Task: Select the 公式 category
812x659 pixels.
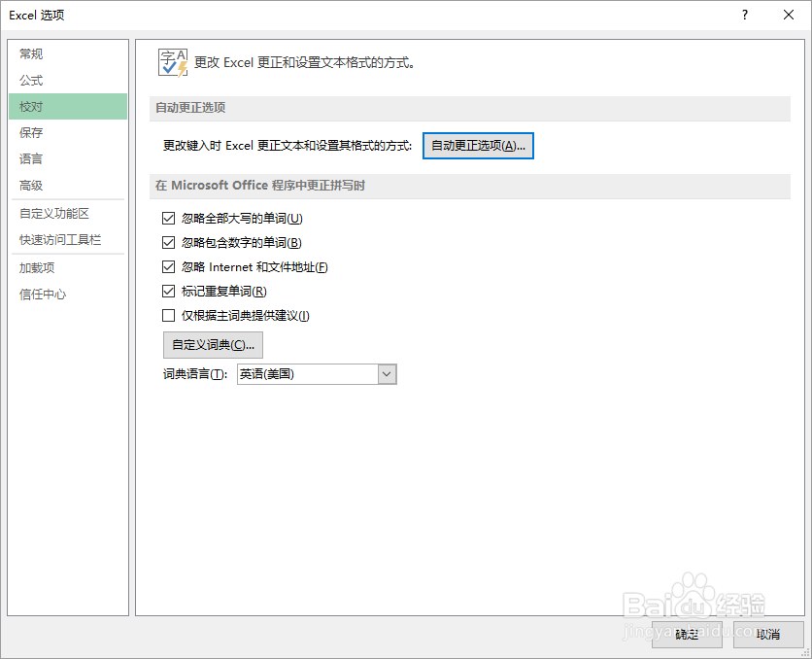Action: [x=68, y=81]
